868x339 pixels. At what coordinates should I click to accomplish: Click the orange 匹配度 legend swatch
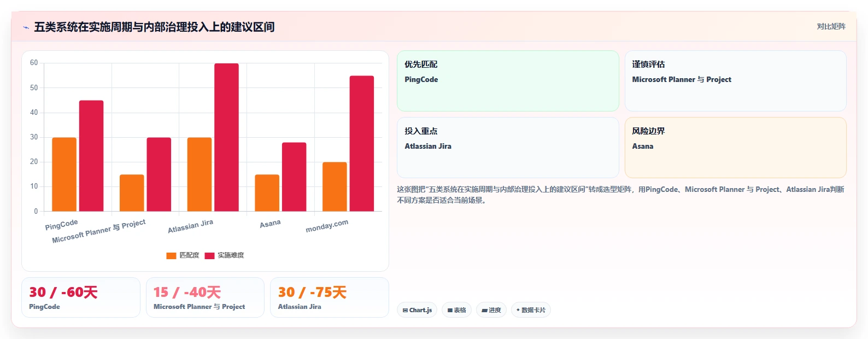171,256
